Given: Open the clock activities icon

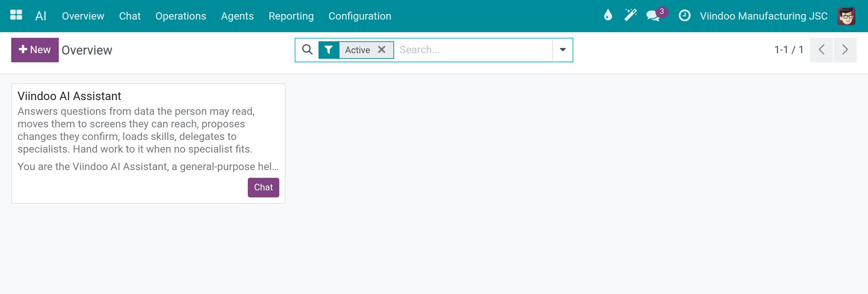Looking at the screenshot, I should tap(684, 16).
